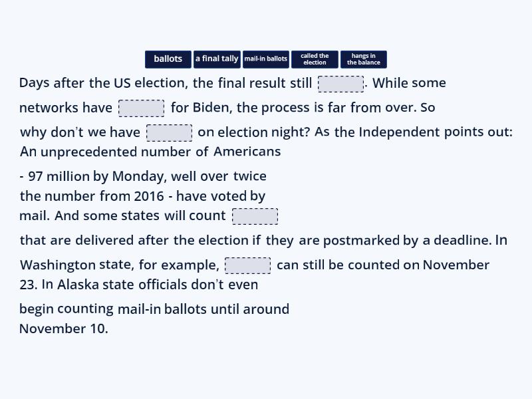Click the blank following "why don't we have"
The image size is (532, 399).
point(170,132)
